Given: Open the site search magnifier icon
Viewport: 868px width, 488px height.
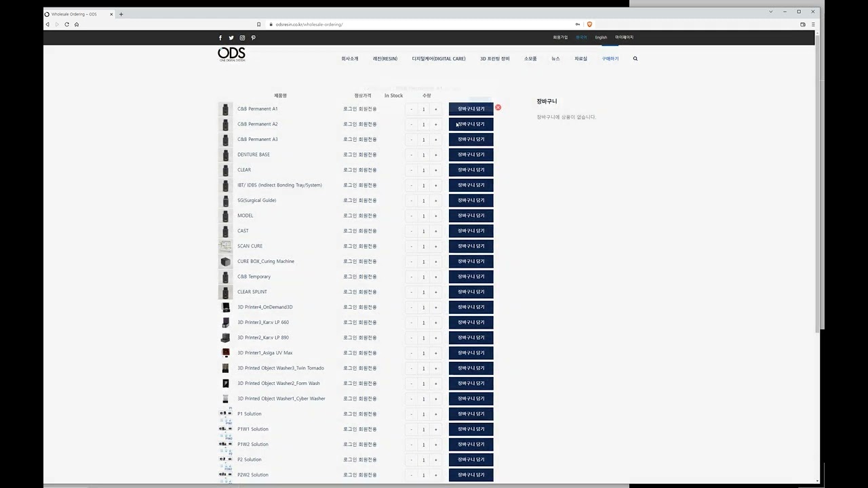Looking at the screenshot, I should coord(635,58).
